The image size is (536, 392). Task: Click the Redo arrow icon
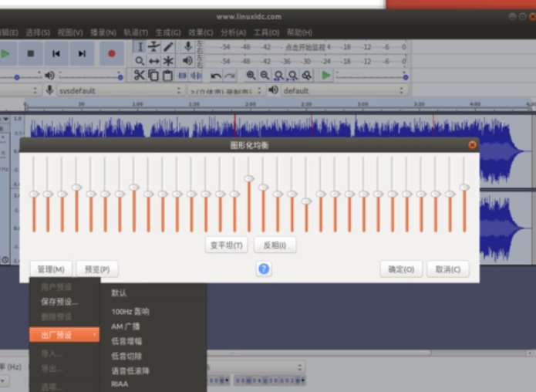coord(230,76)
